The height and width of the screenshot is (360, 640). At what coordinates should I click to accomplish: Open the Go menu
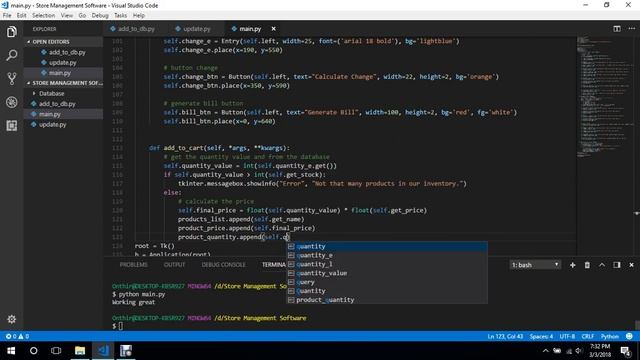82,15
